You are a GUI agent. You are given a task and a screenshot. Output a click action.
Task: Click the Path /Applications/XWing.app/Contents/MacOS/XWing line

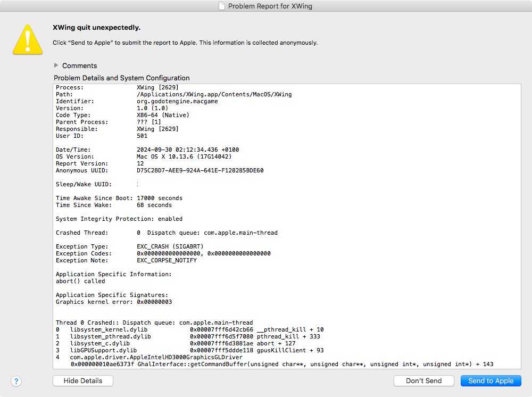[174, 94]
